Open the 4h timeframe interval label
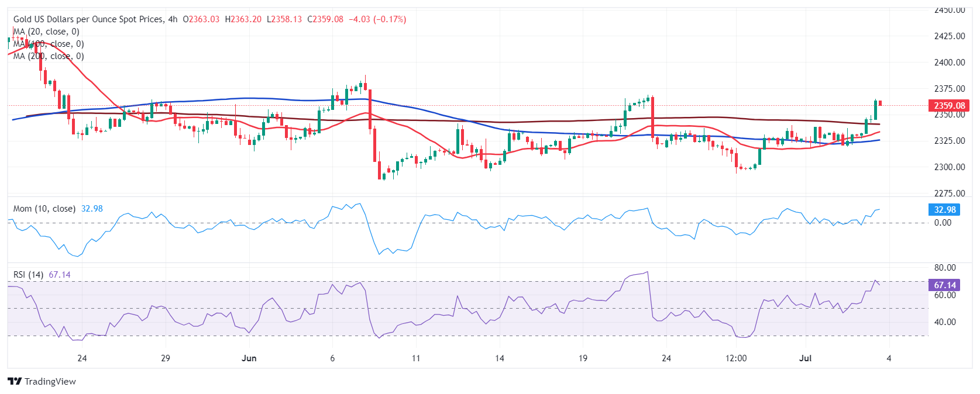The height and width of the screenshot is (394, 980). coord(173,19)
